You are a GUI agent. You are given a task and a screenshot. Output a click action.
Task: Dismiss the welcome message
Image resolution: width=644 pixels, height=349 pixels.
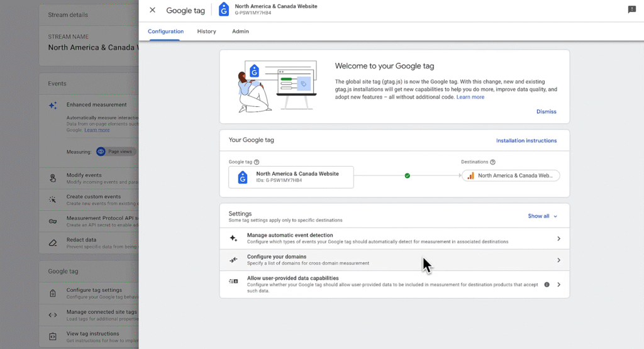(x=547, y=112)
